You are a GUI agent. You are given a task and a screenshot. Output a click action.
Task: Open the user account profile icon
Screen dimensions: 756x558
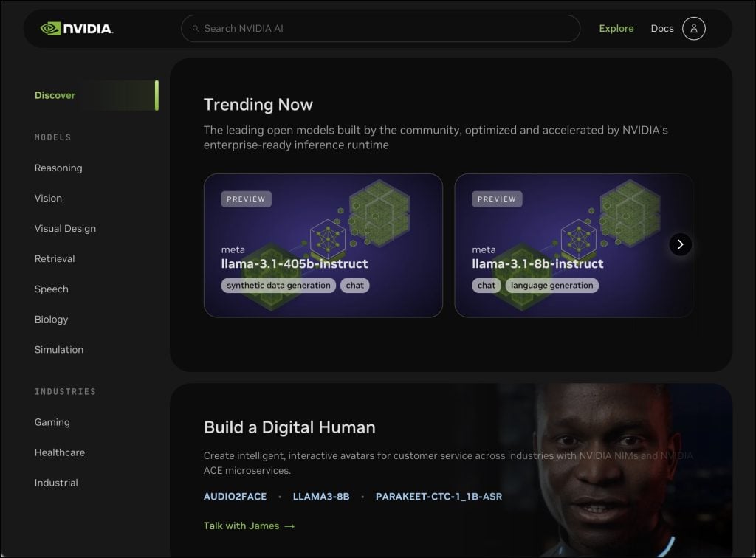pyautogui.click(x=694, y=29)
